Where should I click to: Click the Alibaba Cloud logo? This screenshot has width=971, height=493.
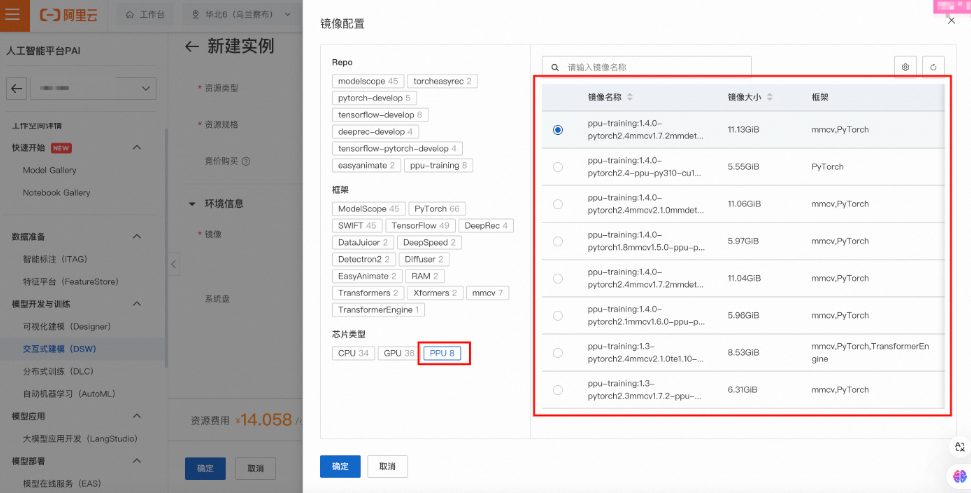(x=69, y=15)
